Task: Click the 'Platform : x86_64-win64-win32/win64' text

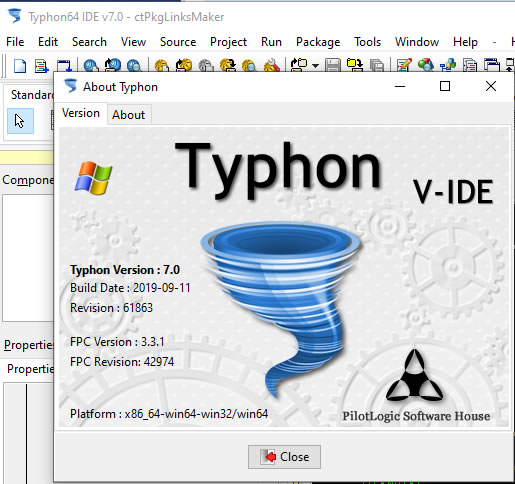Action: coord(169,414)
